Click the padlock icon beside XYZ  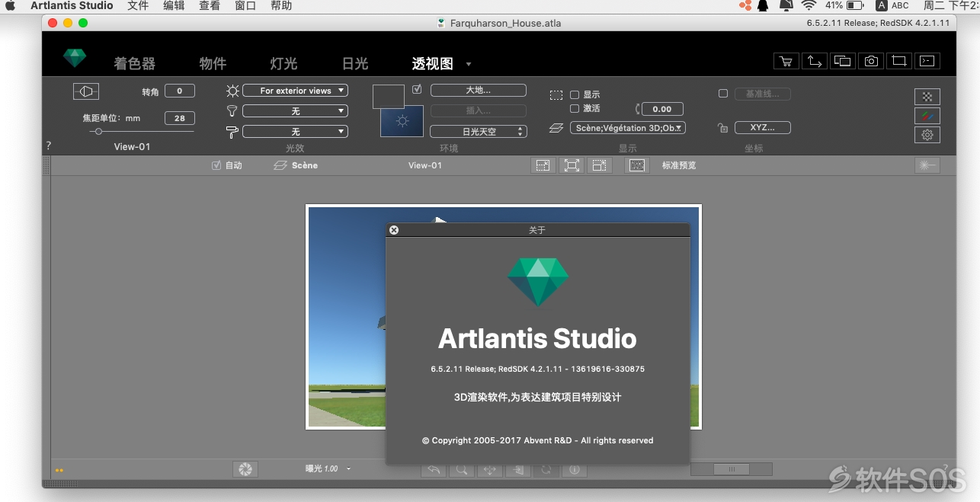722,128
